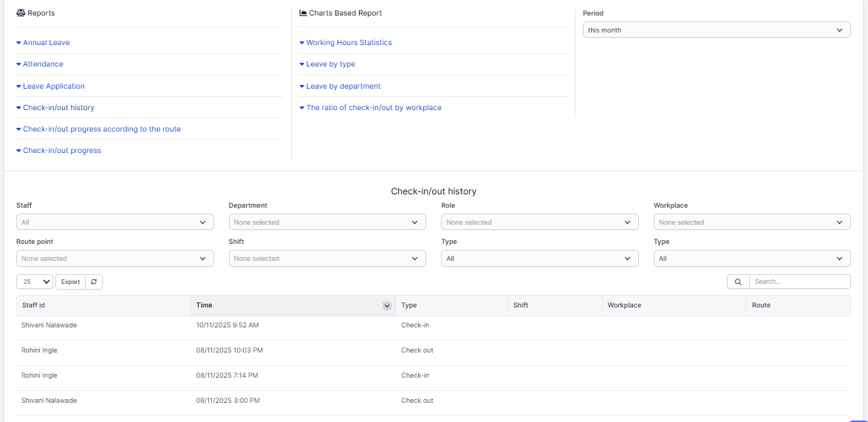Click the magnifier search icon
This screenshot has width=868, height=422.
(738, 282)
